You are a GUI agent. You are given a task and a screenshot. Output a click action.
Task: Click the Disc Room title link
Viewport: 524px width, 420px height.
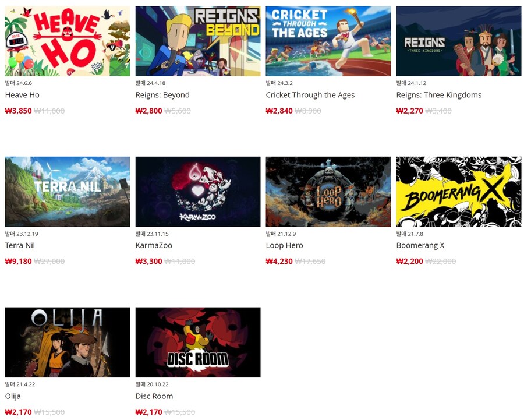point(154,396)
